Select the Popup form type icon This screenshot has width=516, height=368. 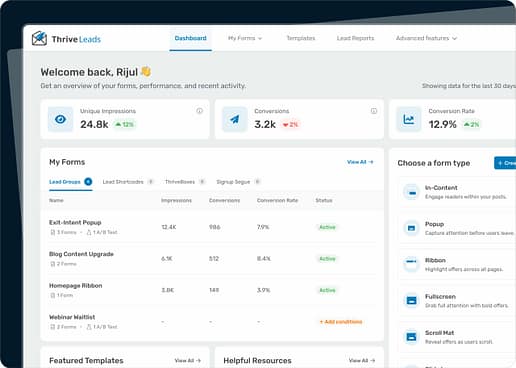click(412, 228)
